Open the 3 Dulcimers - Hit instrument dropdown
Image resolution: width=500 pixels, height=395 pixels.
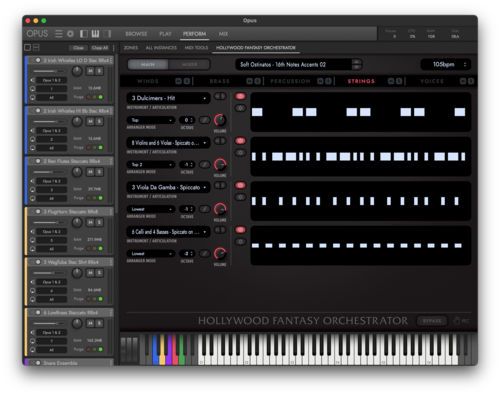(168, 98)
